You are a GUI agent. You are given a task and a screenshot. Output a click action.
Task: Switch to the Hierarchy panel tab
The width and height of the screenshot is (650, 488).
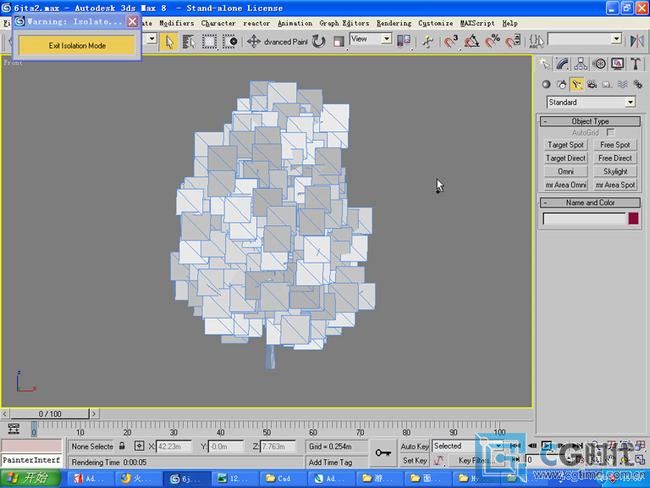(580, 63)
